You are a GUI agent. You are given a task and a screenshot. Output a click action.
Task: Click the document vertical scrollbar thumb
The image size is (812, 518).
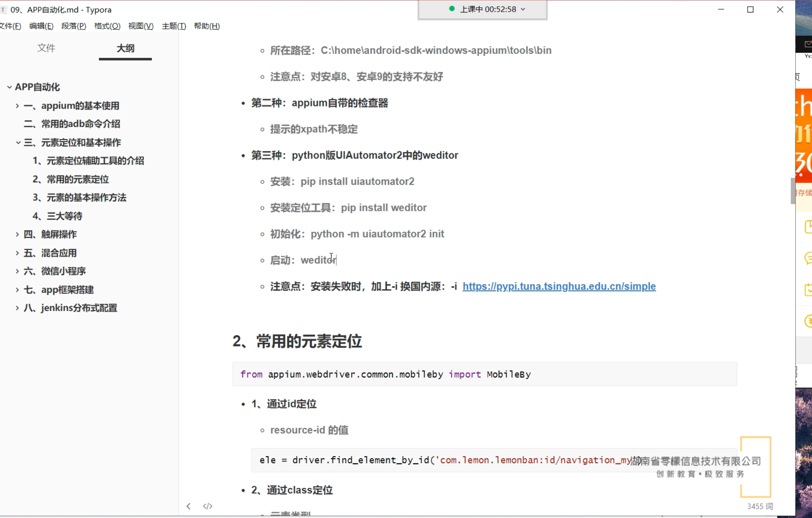(x=792, y=191)
